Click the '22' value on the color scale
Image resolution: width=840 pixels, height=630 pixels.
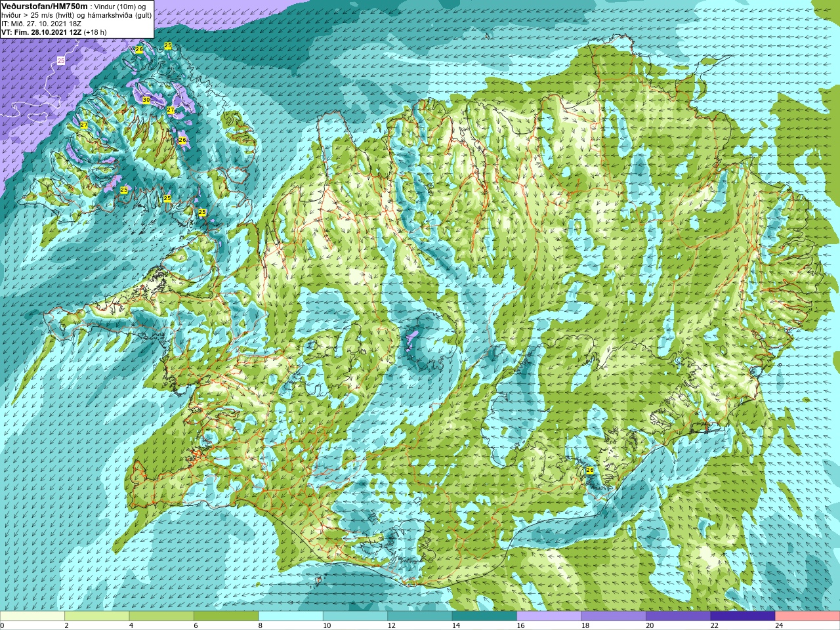coord(715,625)
